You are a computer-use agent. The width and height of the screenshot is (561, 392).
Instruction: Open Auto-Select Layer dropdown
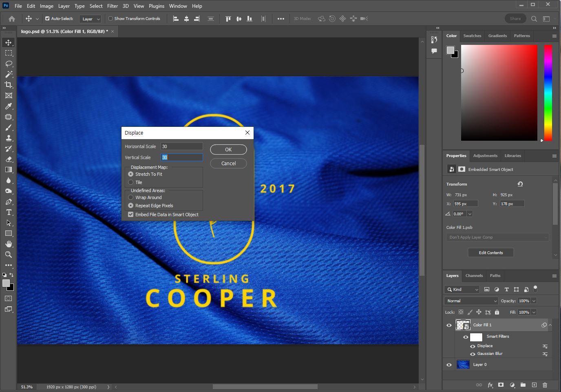(90, 19)
